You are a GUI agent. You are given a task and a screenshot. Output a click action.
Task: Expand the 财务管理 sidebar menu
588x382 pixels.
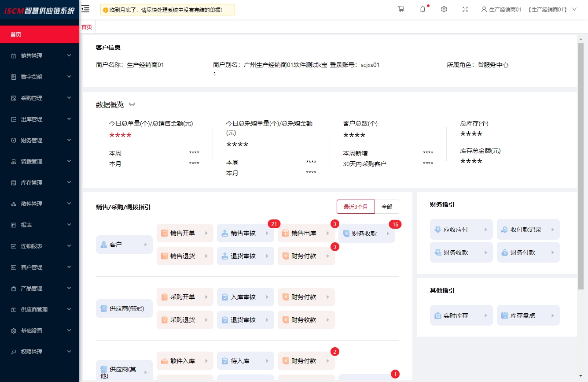click(x=40, y=141)
